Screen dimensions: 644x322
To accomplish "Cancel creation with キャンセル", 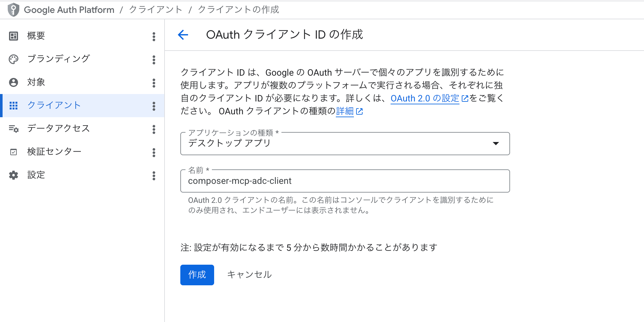I will pos(250,275).
